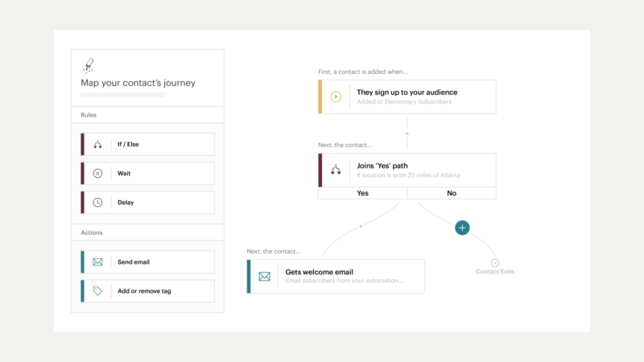Click the Map your contact's journey title
The height and width of the screenshot is (362, 644).
138,83
